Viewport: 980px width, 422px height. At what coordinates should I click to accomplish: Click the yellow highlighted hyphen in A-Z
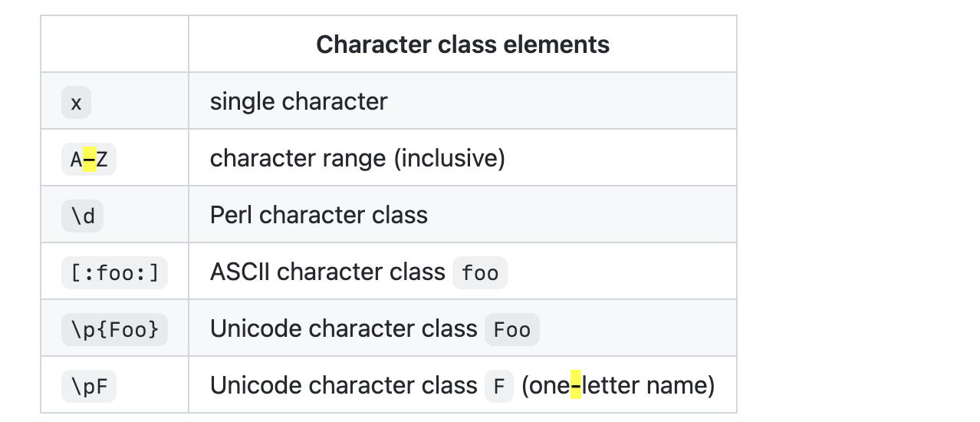point(89,160)
